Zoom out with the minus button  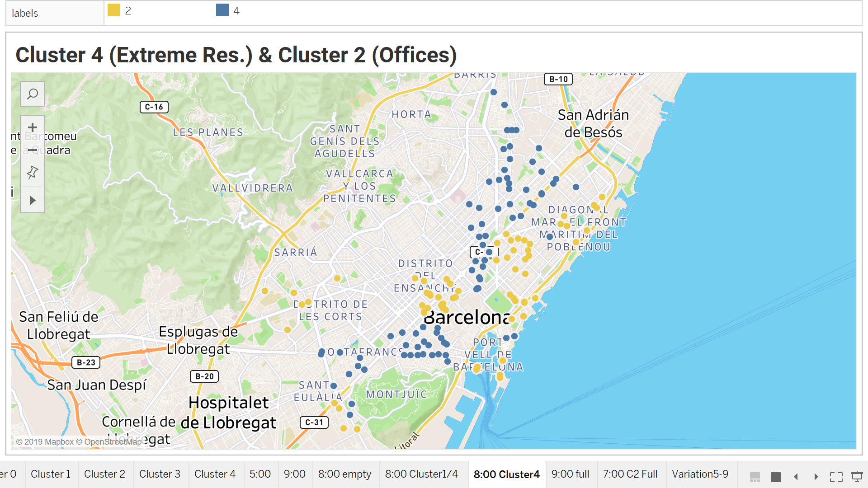(33, 150)
